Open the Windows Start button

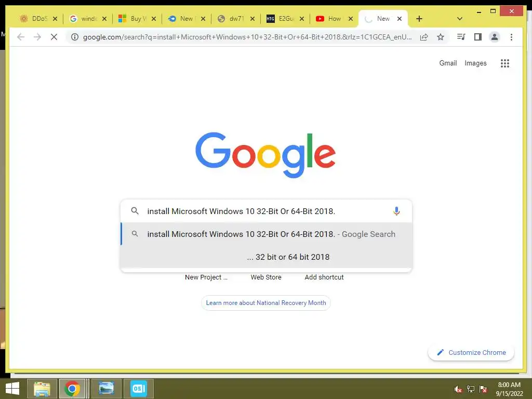pos(12,389)
